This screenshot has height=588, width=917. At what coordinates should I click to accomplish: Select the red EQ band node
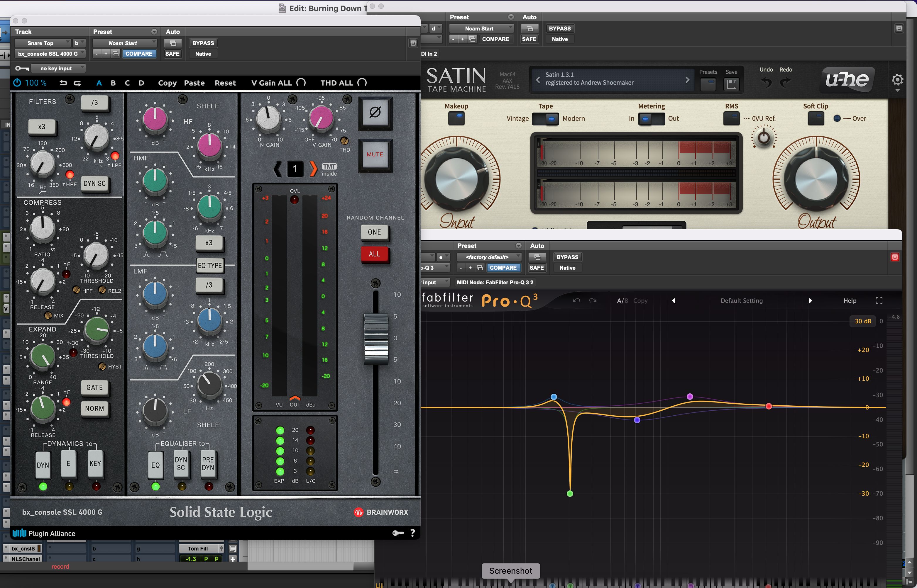pos(769,406)
